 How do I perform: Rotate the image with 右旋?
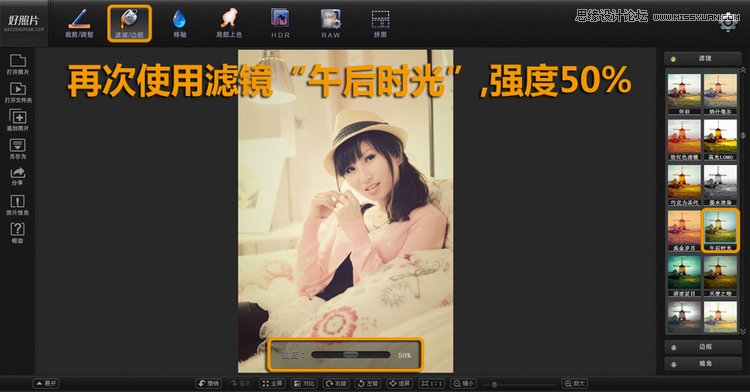(336, 383)
